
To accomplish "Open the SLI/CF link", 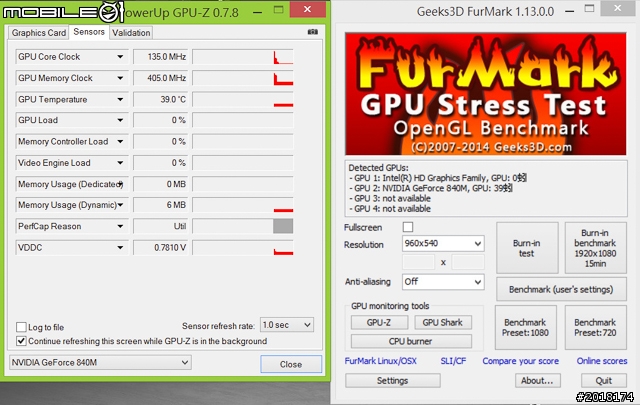I will [x=453, y=361].
